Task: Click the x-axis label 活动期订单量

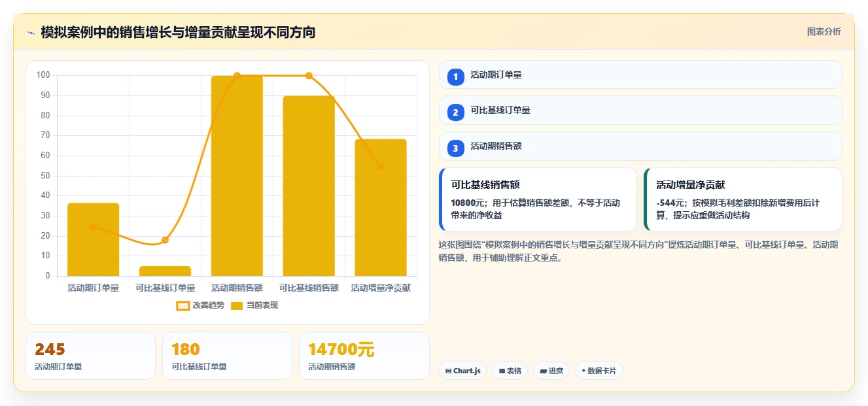Action: point(93,288)
